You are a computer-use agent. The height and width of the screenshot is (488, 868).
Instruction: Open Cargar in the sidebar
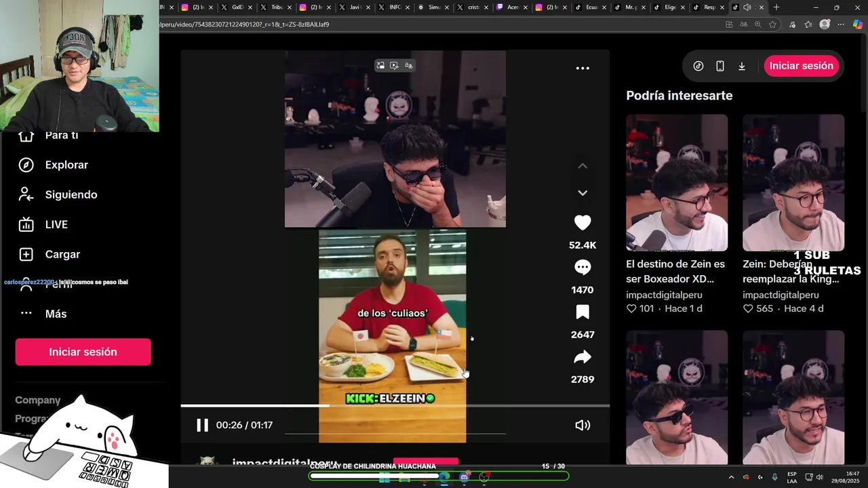pyautogui.click(x=62, y=254)
